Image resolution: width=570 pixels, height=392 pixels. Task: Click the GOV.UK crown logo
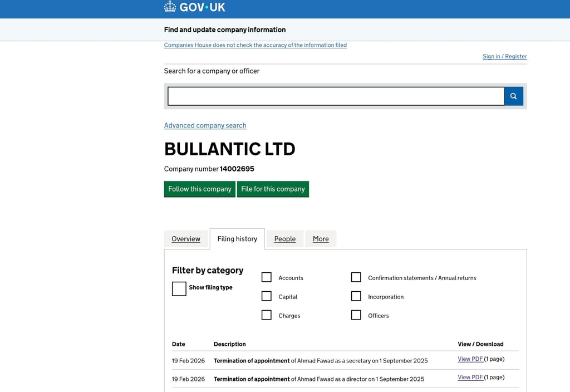point(170,7)
